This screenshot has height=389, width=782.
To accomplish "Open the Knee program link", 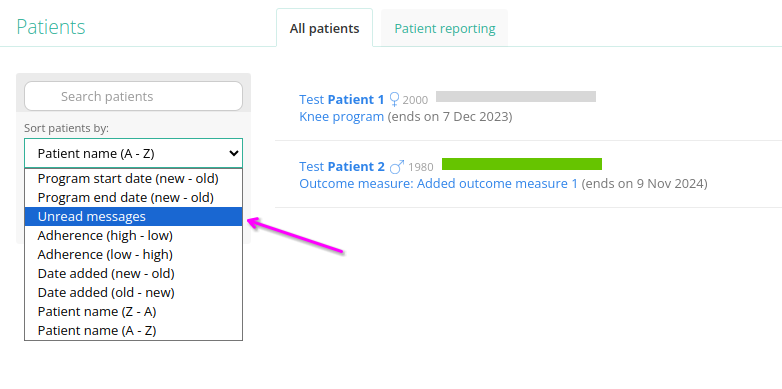I will [x=342, y=117].
